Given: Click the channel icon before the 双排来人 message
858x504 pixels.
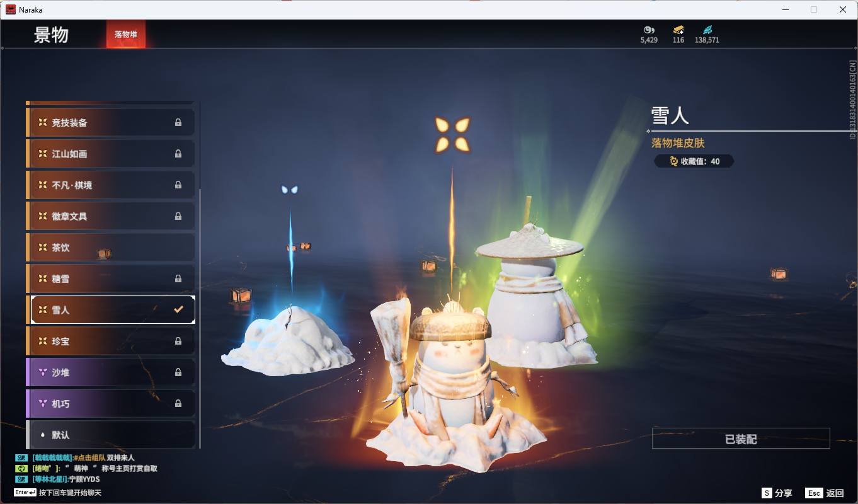Looking at the screenshot, I should (21, 458).
